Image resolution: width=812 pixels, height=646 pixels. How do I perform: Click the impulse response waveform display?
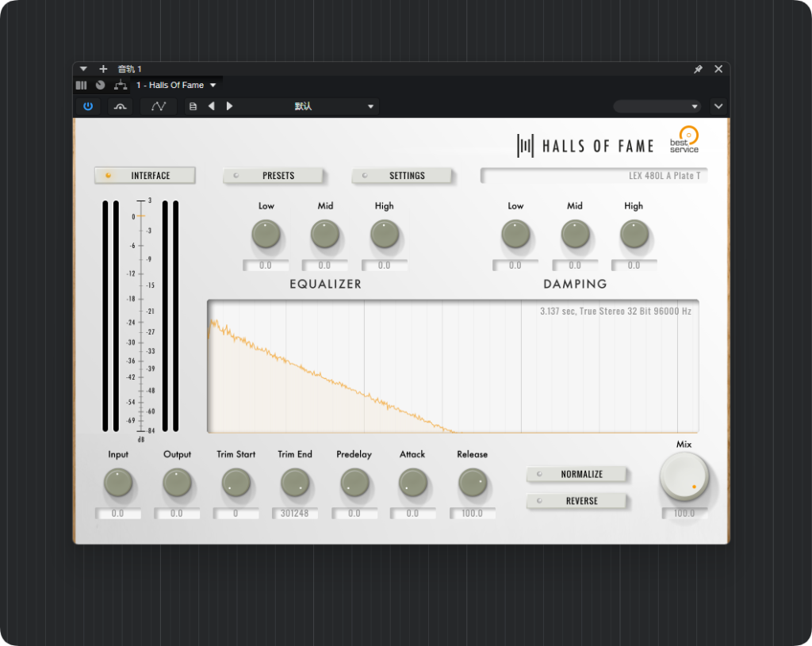[453, 366]
